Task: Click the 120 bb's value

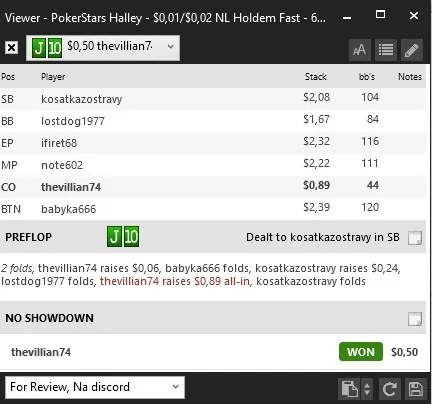Action: pyautogui.click(x=370, y=207)
